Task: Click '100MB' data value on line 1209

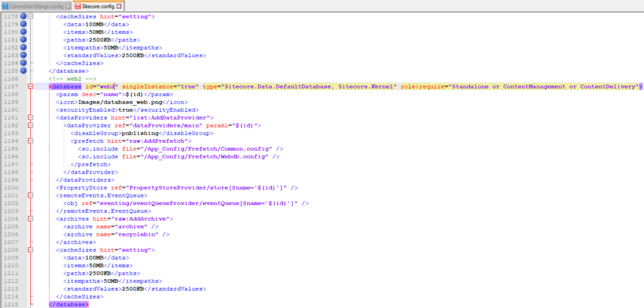Action: [x=94, y=258]
